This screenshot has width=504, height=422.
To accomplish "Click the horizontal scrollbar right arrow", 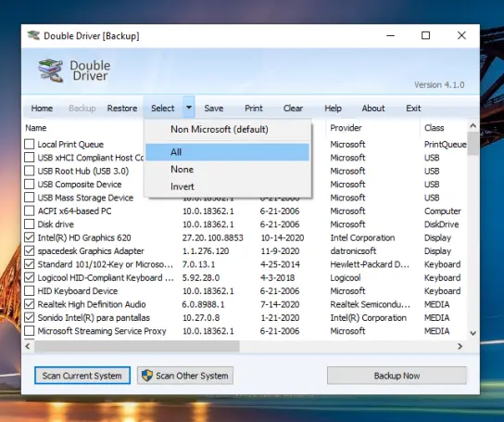I will [x=460, y=346].
